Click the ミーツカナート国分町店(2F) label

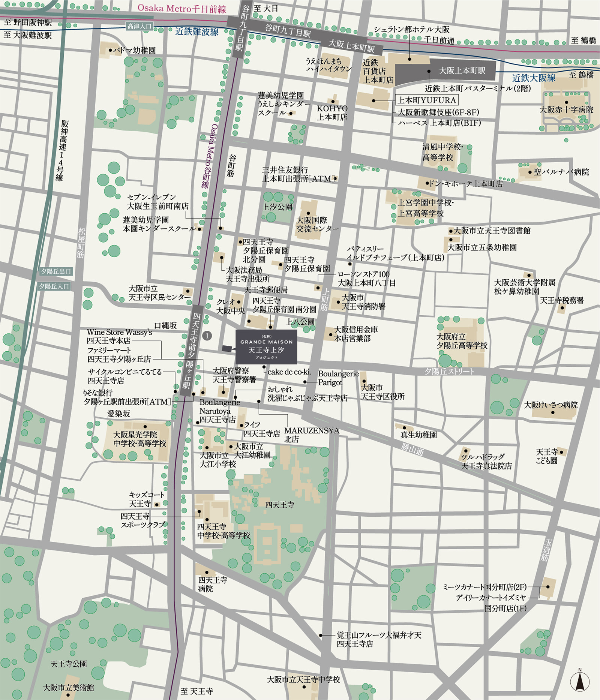click(485, 587)
